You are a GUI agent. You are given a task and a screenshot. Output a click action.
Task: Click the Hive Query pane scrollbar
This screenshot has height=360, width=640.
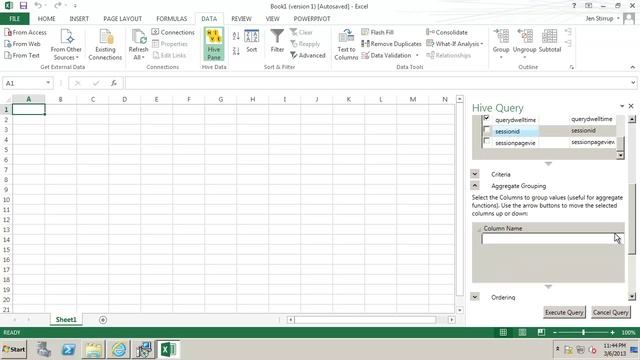pyautogui.click(x=632, y=218)
